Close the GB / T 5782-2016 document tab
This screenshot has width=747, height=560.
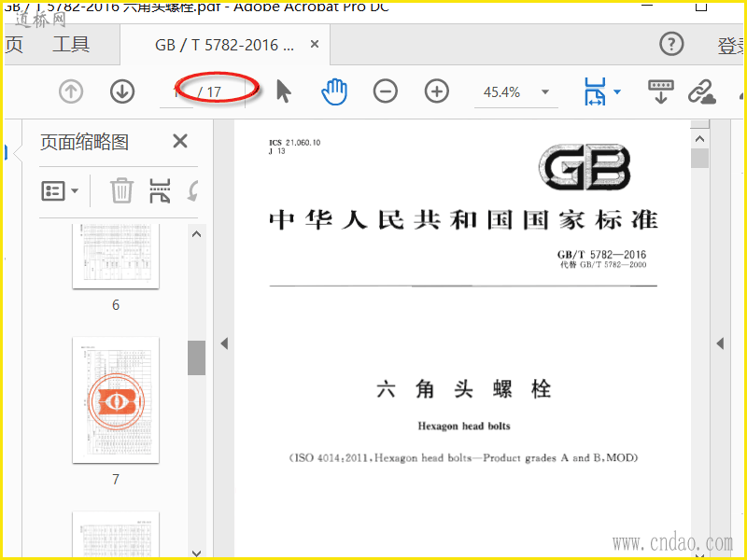pos(315,44)
